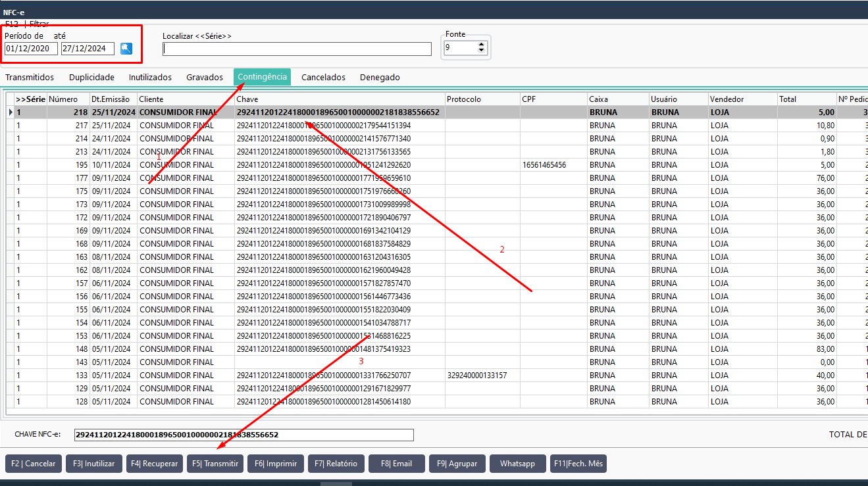
Task: Increase the Fonte value with up arrow
Action: tap(482, 45)
